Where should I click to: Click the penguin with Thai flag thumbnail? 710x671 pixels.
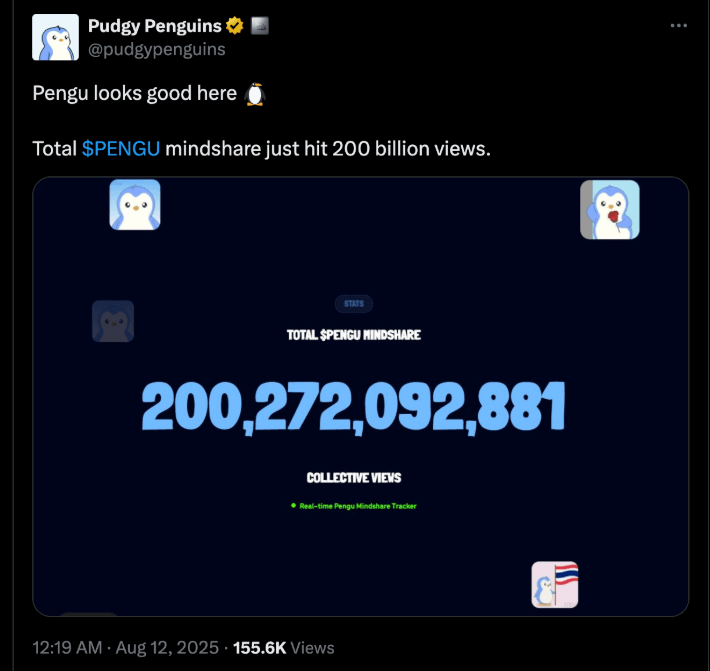click(x=555, y=585)
